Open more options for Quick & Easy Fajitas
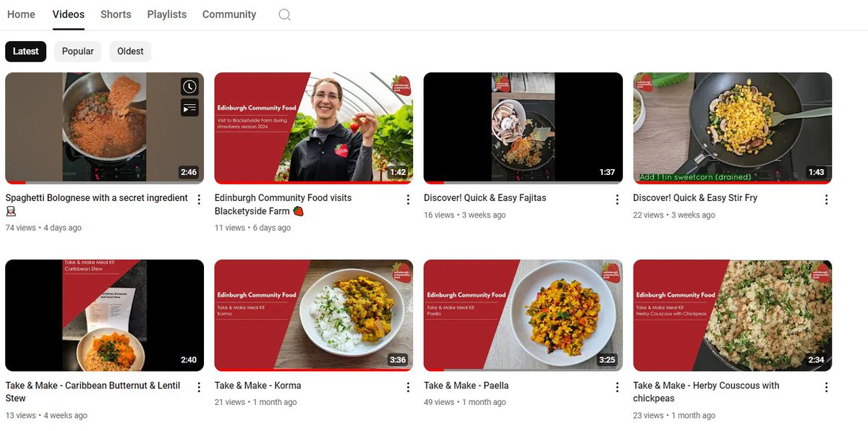Image resolution: width=868 pixels, height=431 pixels. point(617,200)
